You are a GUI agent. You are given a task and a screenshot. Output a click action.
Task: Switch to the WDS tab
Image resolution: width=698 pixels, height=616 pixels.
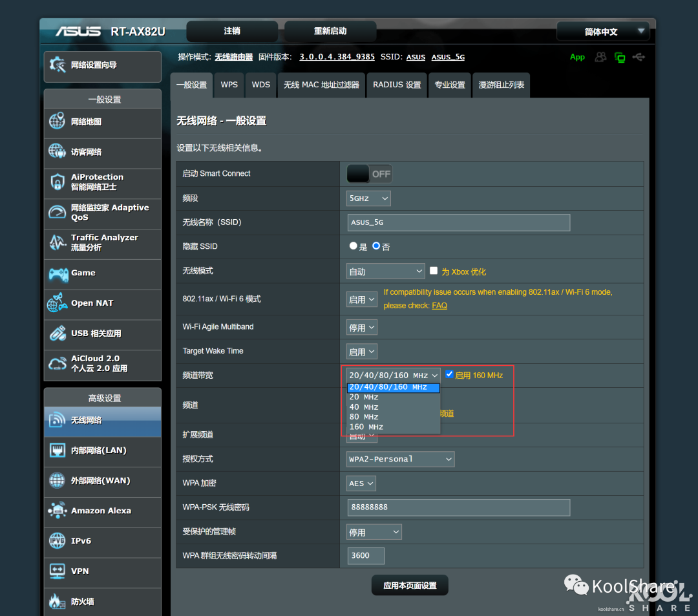(261, 85)
